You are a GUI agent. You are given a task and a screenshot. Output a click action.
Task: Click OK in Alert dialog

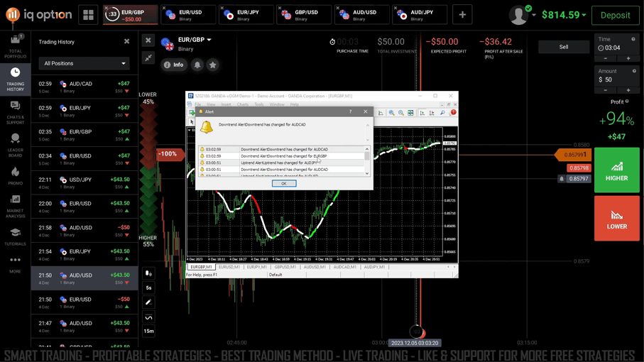[284, 183]
